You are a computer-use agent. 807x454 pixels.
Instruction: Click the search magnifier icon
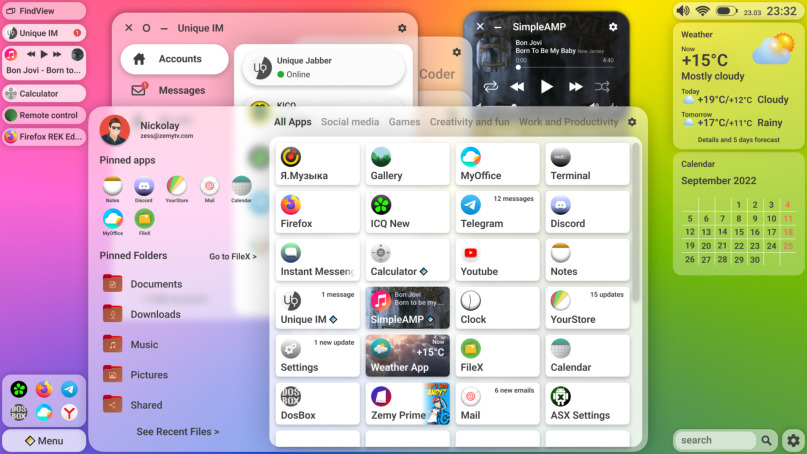766,440
